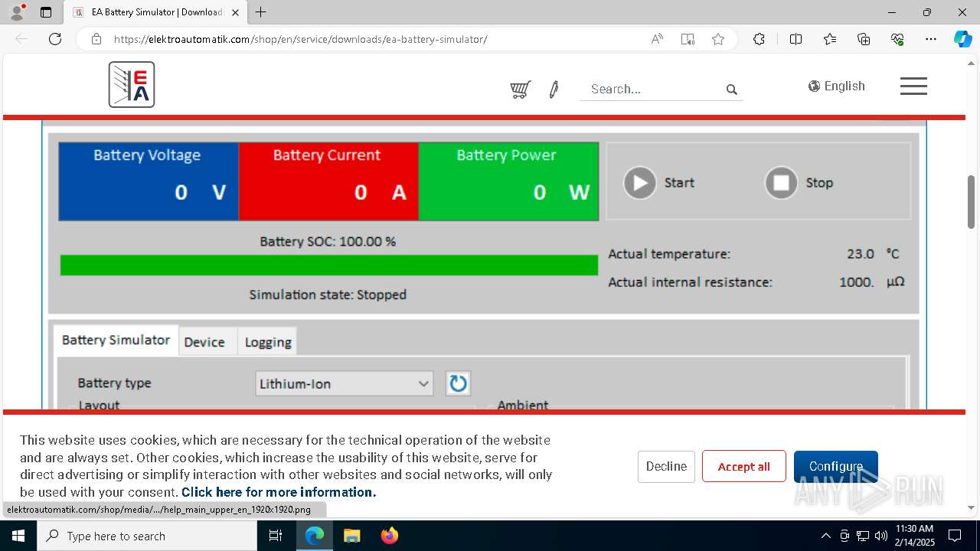Close the EA Battery Simulator tab
Screen dimensions: 980x551
pyautogui.click(x=236, y=12)
